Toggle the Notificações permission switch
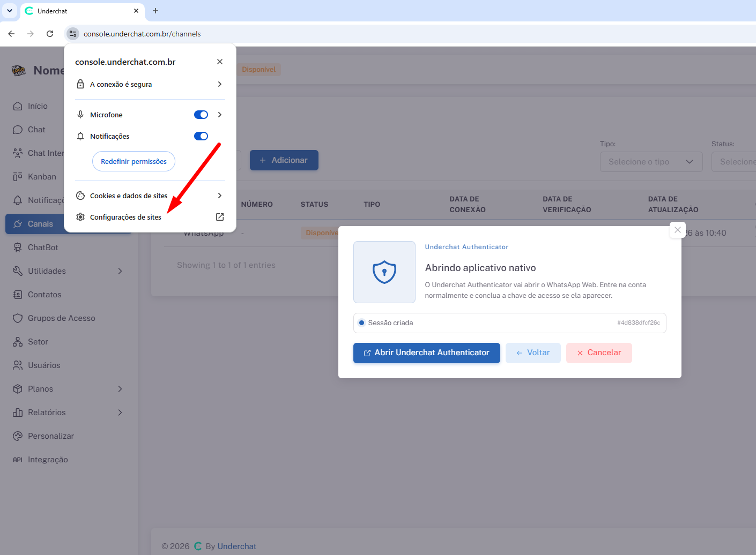Image resolution: width=756 pixels, height=555 pixels. click(x=201, y=136)
